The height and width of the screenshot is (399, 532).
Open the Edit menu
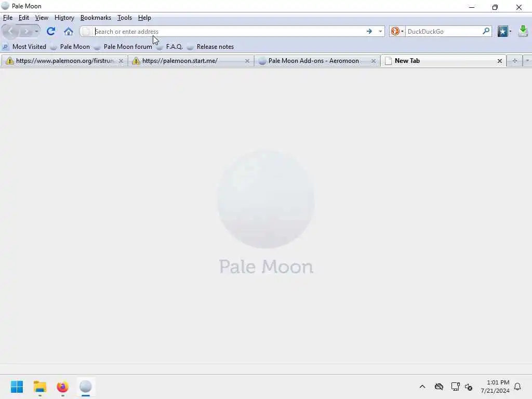point(23,18)
